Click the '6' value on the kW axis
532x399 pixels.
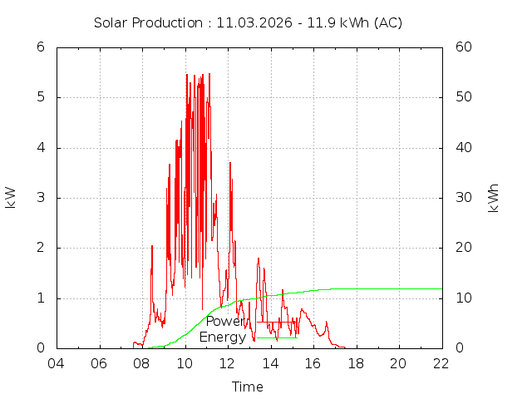click(x=40, y=47)
